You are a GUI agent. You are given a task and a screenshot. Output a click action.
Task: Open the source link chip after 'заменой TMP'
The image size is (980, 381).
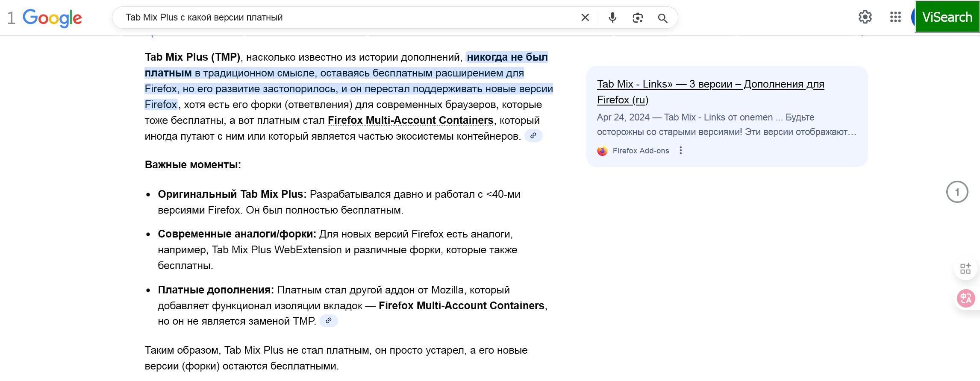[328, 321]
